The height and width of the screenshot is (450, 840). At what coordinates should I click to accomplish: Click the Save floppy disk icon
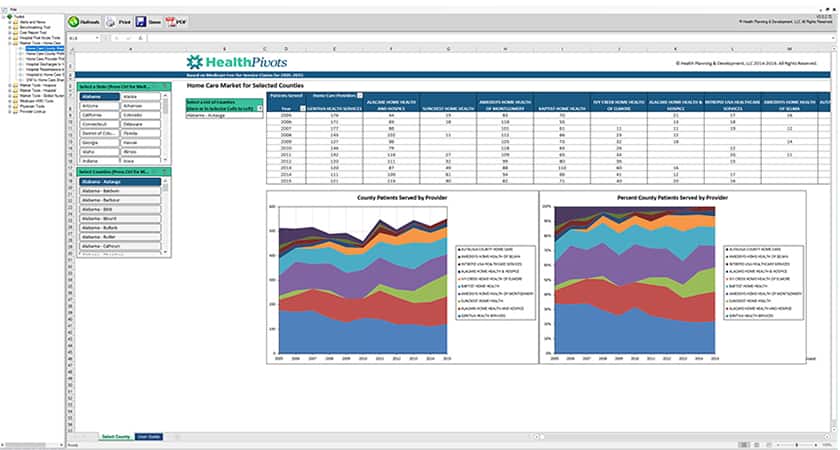[140, 22]
